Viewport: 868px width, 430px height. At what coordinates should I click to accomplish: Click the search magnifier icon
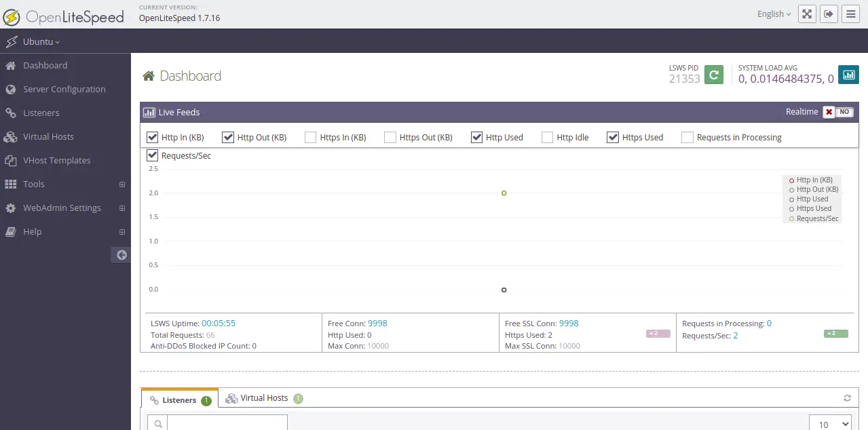(157, 424)
